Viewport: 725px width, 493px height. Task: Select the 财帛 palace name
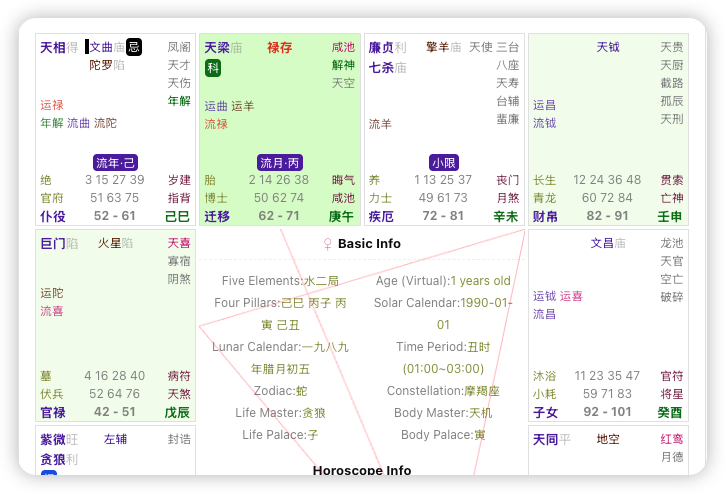(546, 216)
